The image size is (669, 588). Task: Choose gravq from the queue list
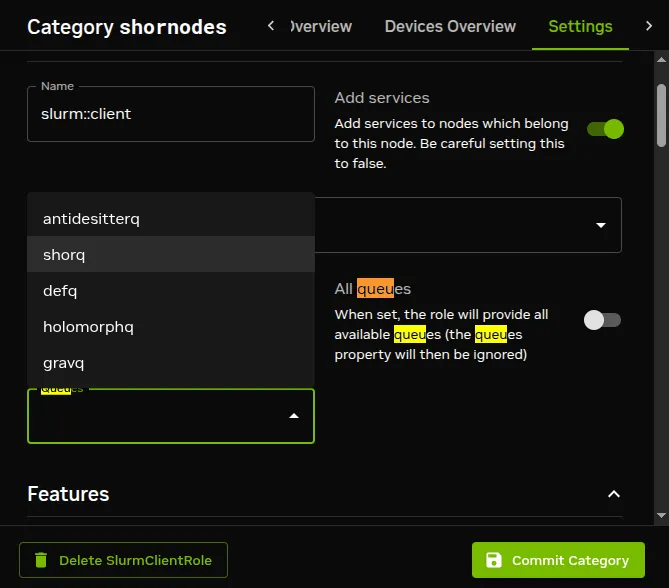tap(171, 363)
